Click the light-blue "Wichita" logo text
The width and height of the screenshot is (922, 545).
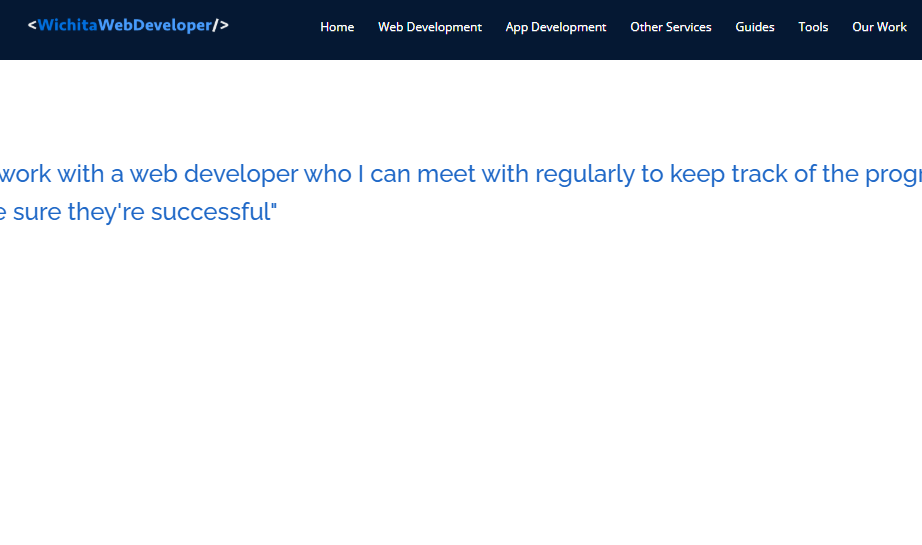pyautogui.click(x=67, y=25)
